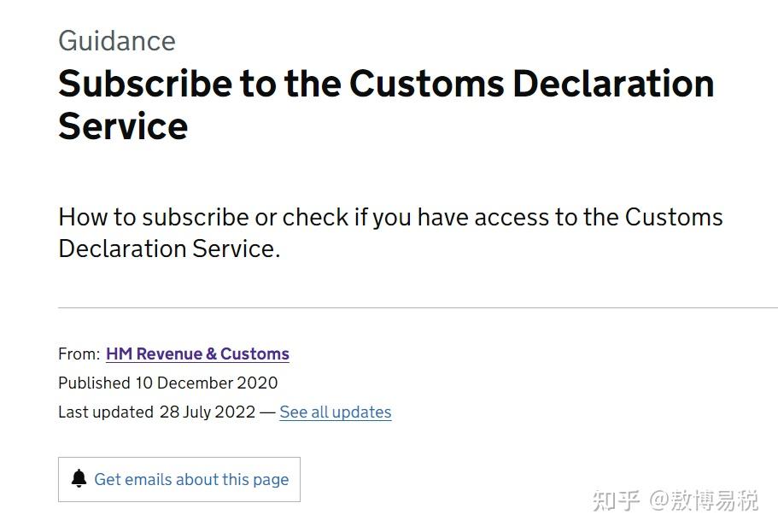This screenshot has width=778, height=532.
Task: Click the Last updated label
Action: [105, 412]
